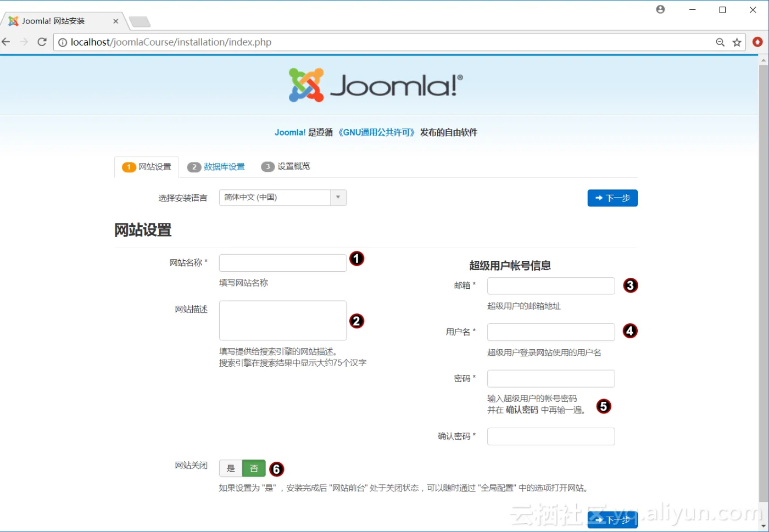Click the scrollbar up arrow

763,60
